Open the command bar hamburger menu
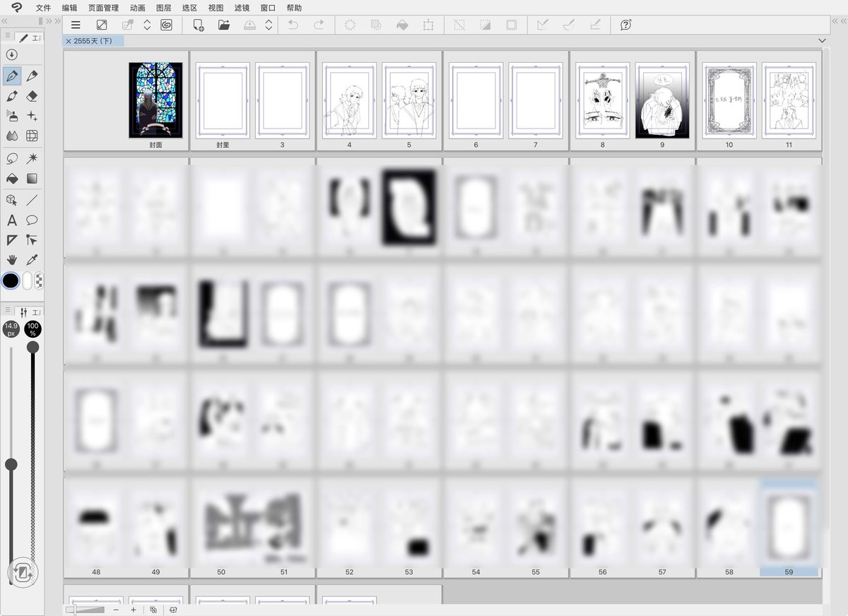The width and height of the screenshot is (848, 616). coord(76,25)
